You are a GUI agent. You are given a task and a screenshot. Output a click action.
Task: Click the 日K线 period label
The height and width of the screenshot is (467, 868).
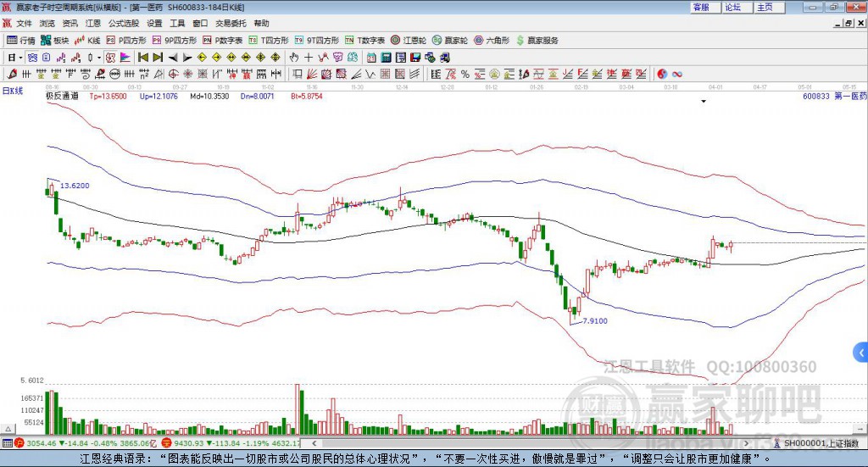pyautogui.click(x=12, y=92)
